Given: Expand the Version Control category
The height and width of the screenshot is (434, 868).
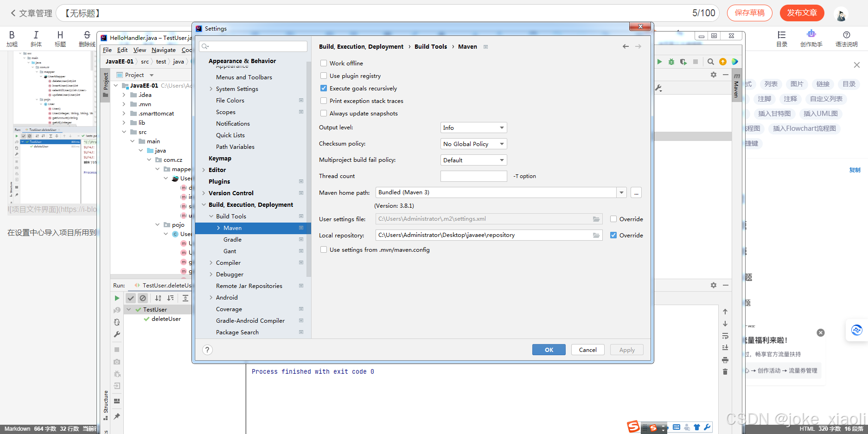Looking at the screenshot, I should (x=204, y=193).
